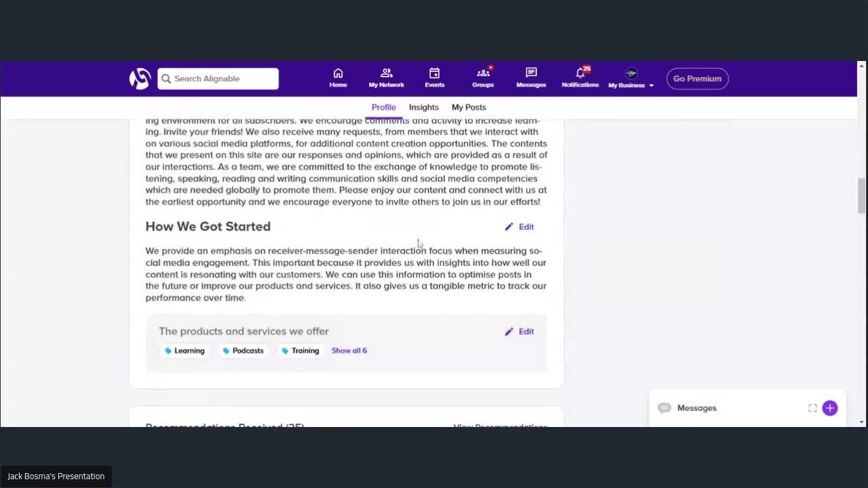
Task: Open Home from top navigation
Action: (338, 78)
